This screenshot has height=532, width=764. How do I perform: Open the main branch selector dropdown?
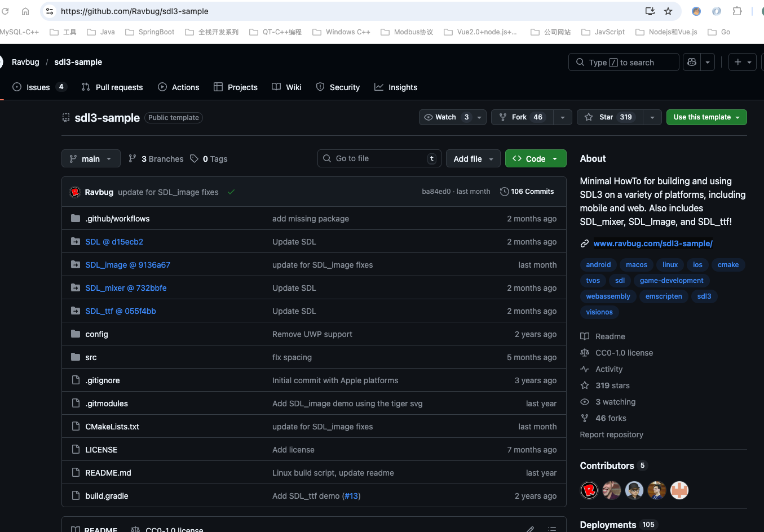(91, 159)
